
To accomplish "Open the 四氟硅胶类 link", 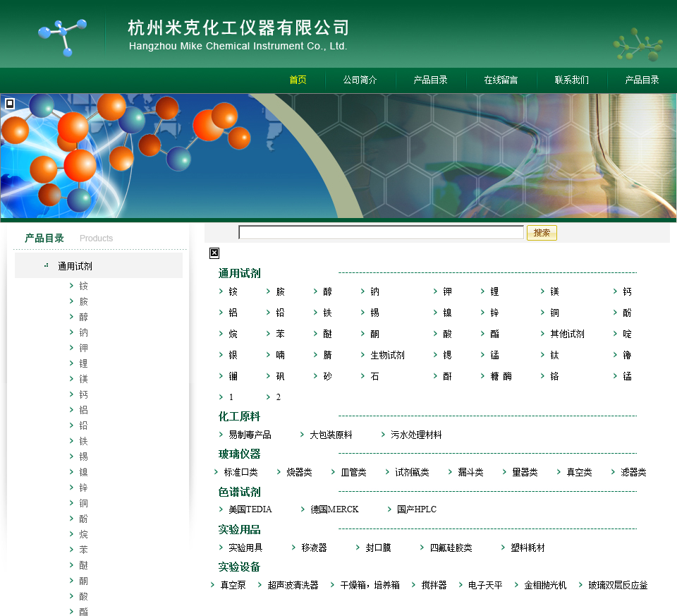I will tap(451, 548).
